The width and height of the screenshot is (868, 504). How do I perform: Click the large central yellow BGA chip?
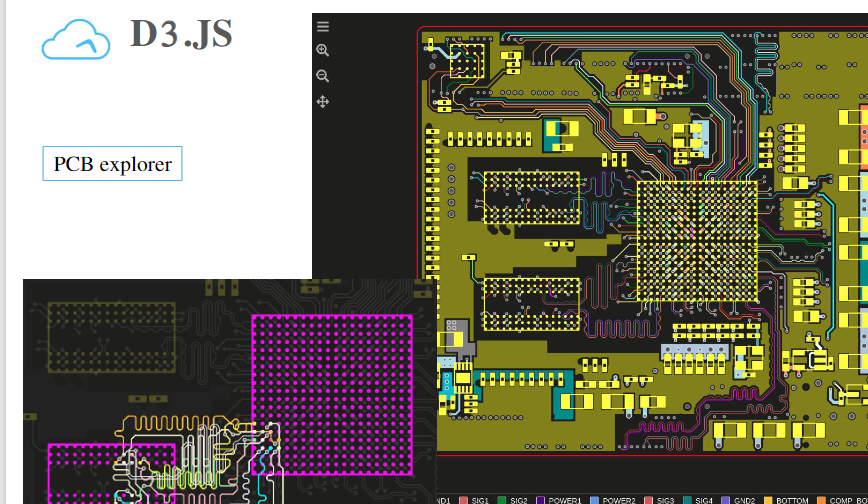click(x=697, y=240)
